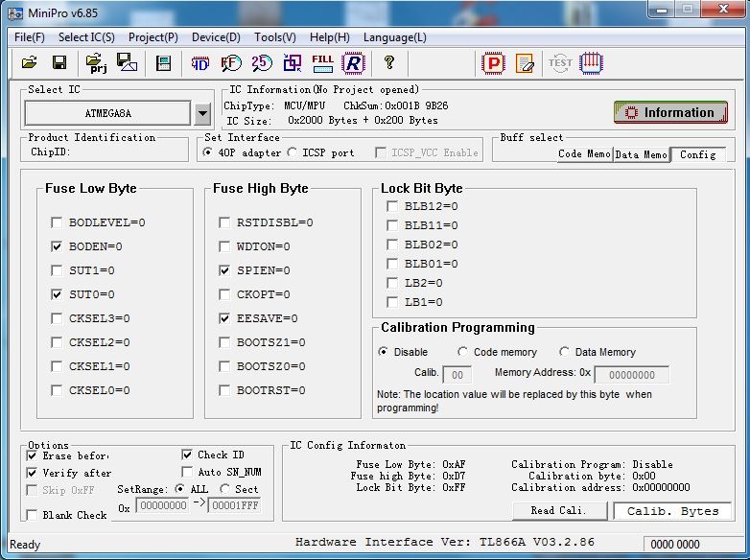Enable the Auto SN_NUM checkbox

[x=187, y=472]
